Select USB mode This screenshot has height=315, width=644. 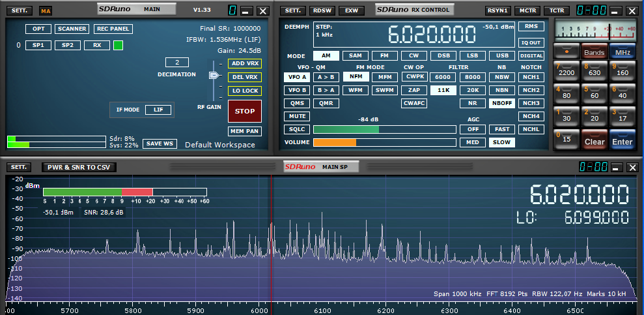point(502,55)
